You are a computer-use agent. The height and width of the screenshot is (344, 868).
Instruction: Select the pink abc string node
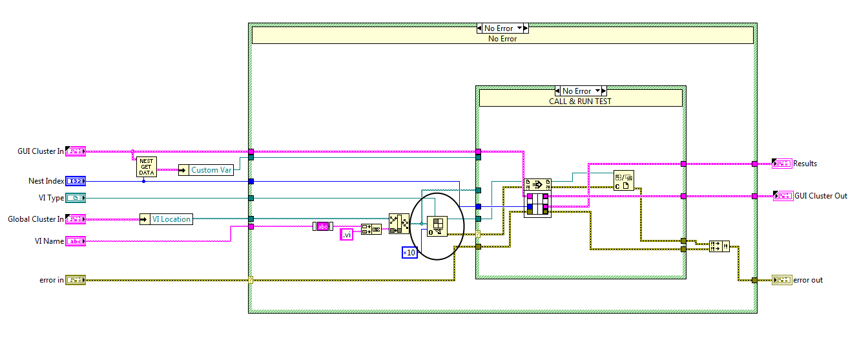[321, 226]
